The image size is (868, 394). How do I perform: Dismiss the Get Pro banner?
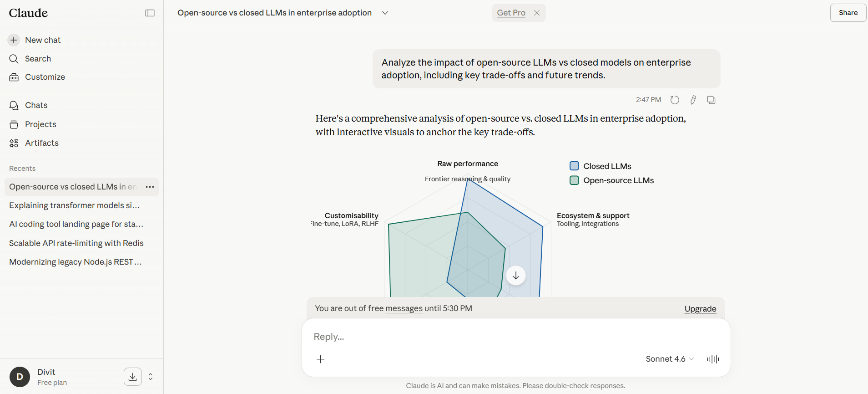click(x=537, y=13)
